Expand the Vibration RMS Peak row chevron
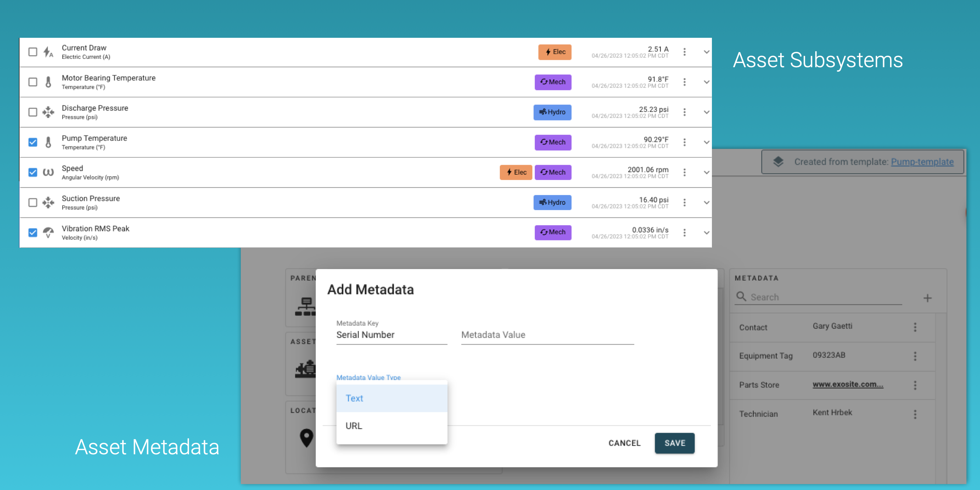 pyautogui.click(x=706, y=232)
